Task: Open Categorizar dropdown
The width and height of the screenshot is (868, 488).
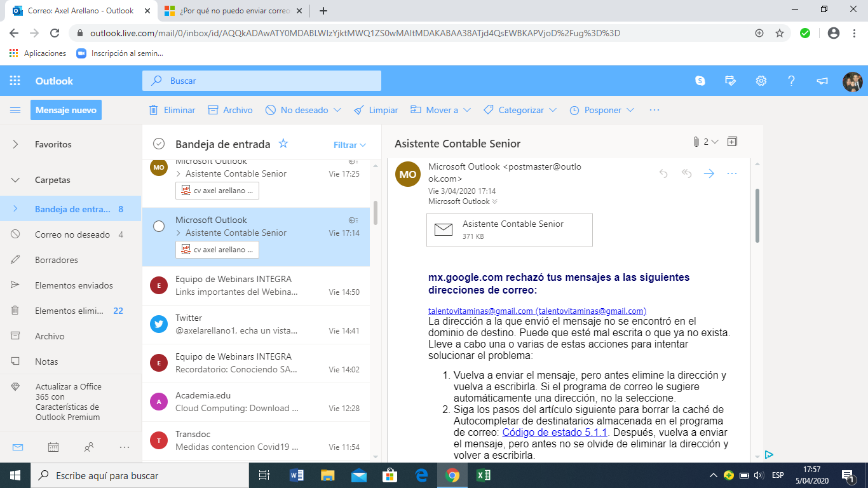Action: (553, 110)
